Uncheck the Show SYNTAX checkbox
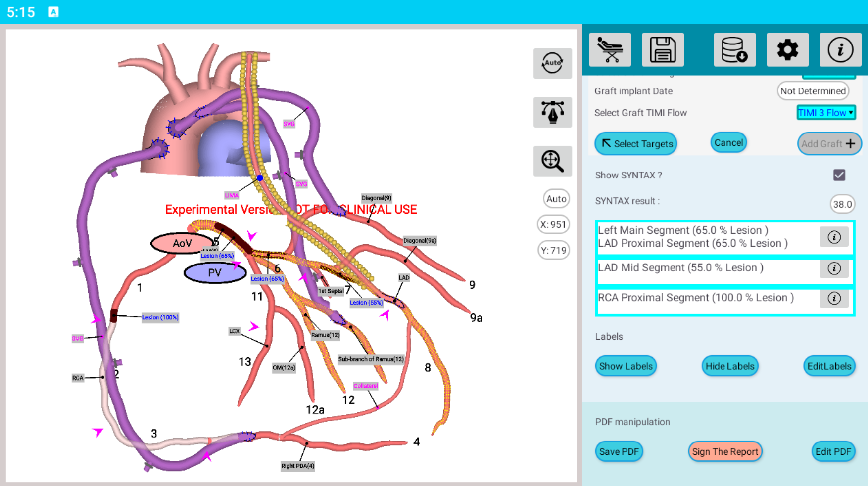This screenshot has width=868, height=486. [x=839, y=175]
